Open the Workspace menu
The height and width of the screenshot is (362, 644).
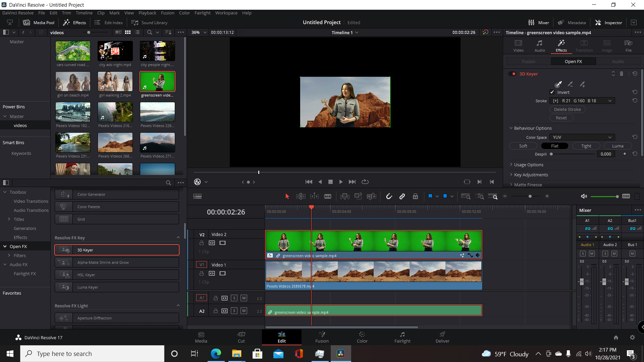tap(226, 13)
